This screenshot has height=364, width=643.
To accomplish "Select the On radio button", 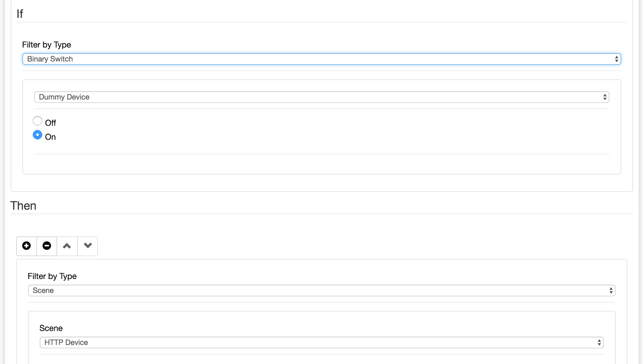I will tap(37, 136).
